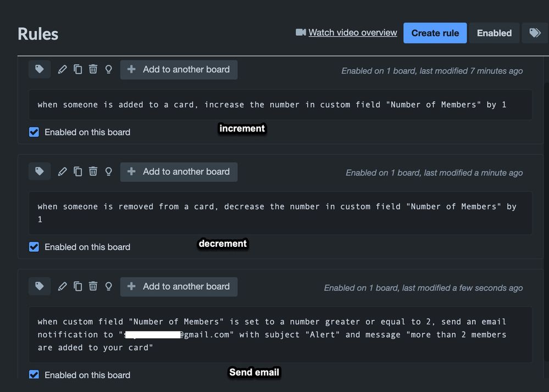Screen dimensions: 549x392
Task: Duplicate the increment rule using its copy icon
Action: (x=77, y=69)
